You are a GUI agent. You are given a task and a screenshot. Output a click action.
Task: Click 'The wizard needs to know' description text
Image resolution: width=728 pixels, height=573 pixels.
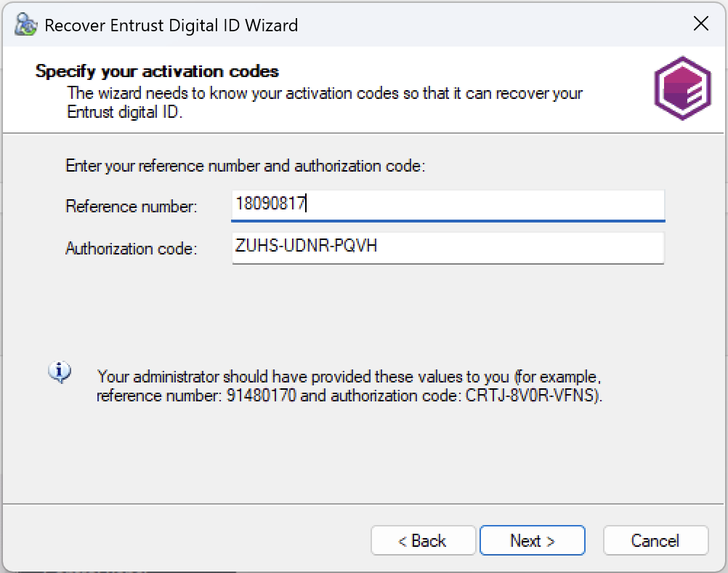click(x=325, y=94)
